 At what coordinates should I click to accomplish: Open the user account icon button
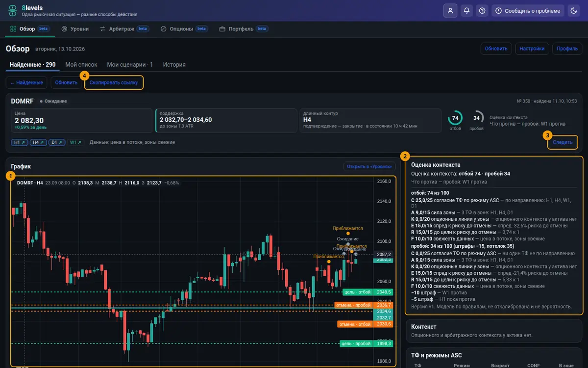[450, 10]
